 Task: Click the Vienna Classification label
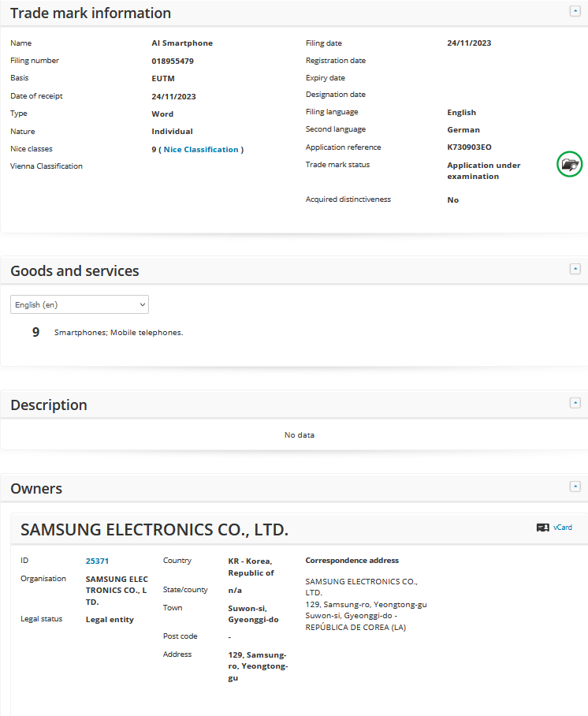tap(47, 166)
